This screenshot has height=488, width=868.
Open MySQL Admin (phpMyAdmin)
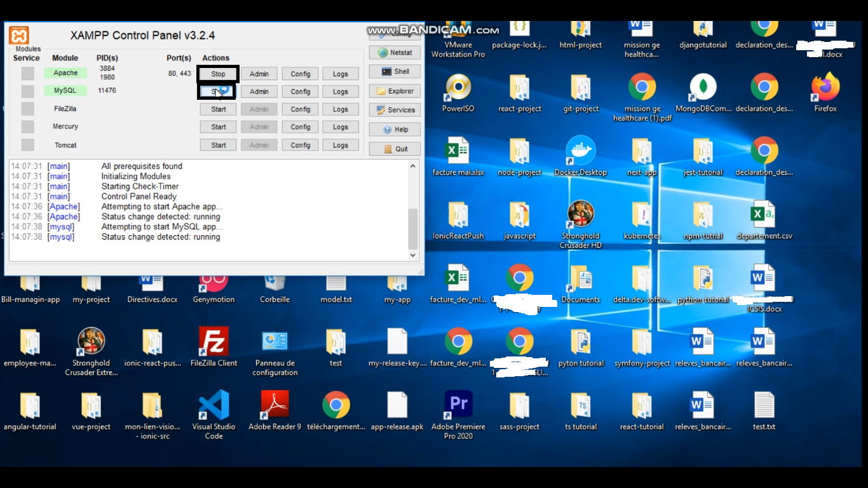(259, 91)
